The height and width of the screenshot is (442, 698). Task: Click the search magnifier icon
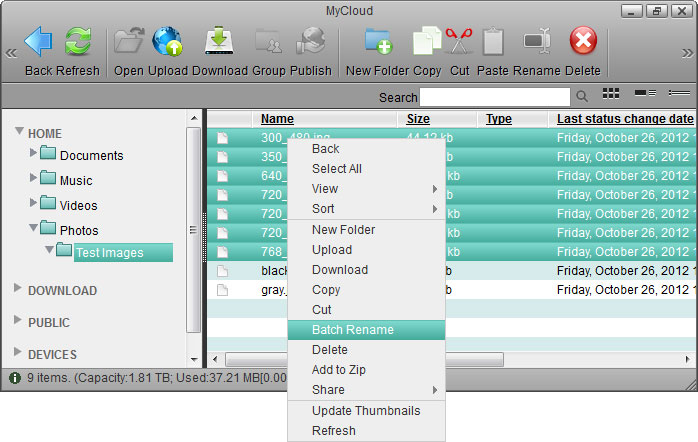tap(582, 97)
